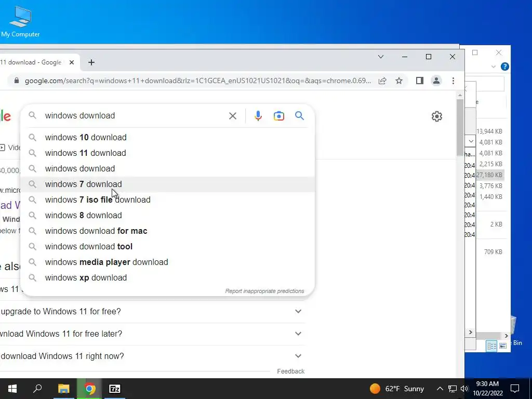532x399 pixels.
Task: Select 'windows xp download' suggestion
Action: point(168,278)
